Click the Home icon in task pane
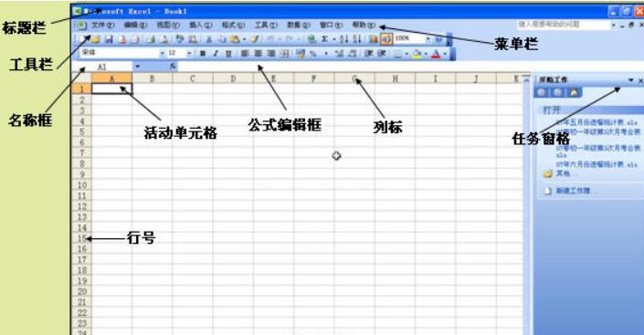Screen dimensions: 644x335 tap(574, 92)
